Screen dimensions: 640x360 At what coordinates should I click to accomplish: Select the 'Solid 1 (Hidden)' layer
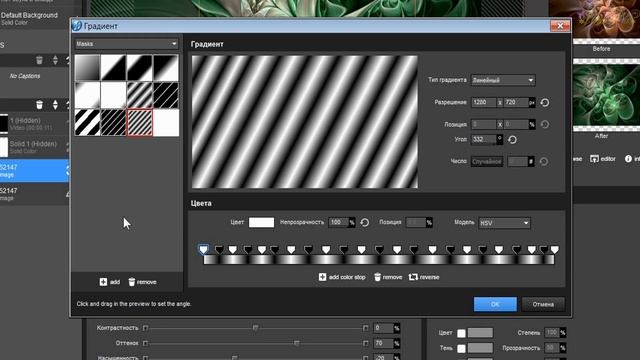click(x=34, y=147)
